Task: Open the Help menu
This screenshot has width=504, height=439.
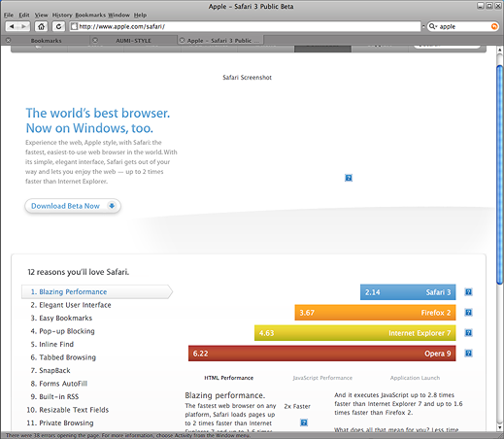Action: 140,15
